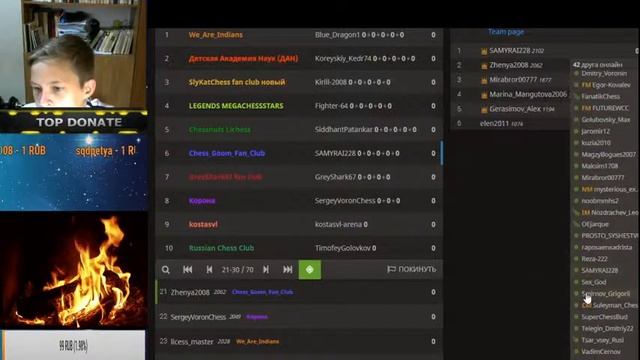The width and height of the screenshot is (640, 360).
Task: Click Chess_Goom_Fan_Club tag beside Zhenya2008 rank 21
Action: pyautogui.click(x=262, y=292)
